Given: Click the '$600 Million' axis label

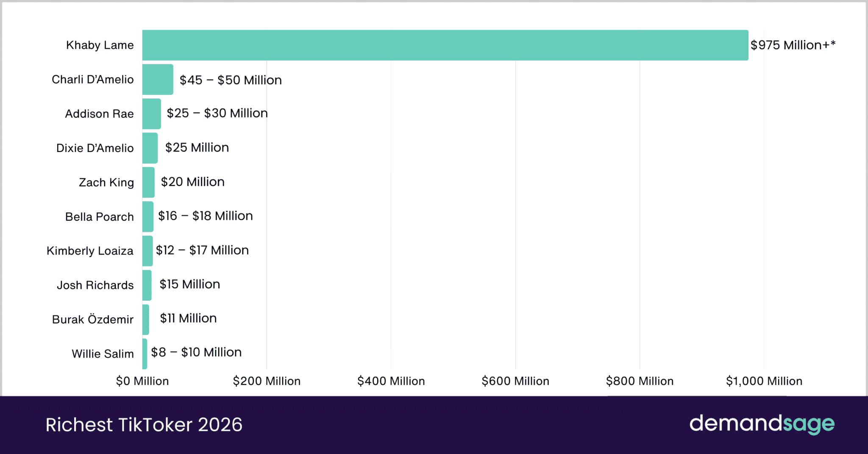Looking at the screenshot, I should 515,381.
